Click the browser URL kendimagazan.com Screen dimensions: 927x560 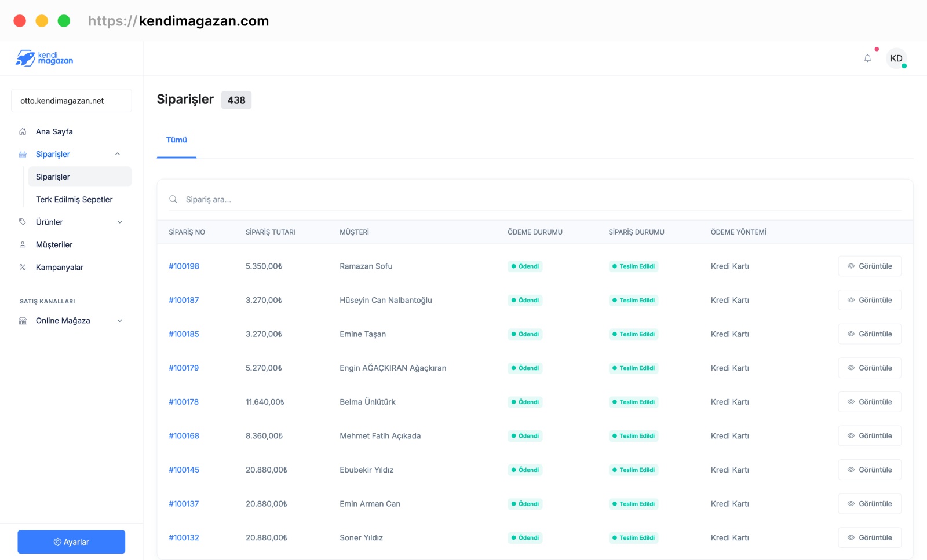point(178,21)
